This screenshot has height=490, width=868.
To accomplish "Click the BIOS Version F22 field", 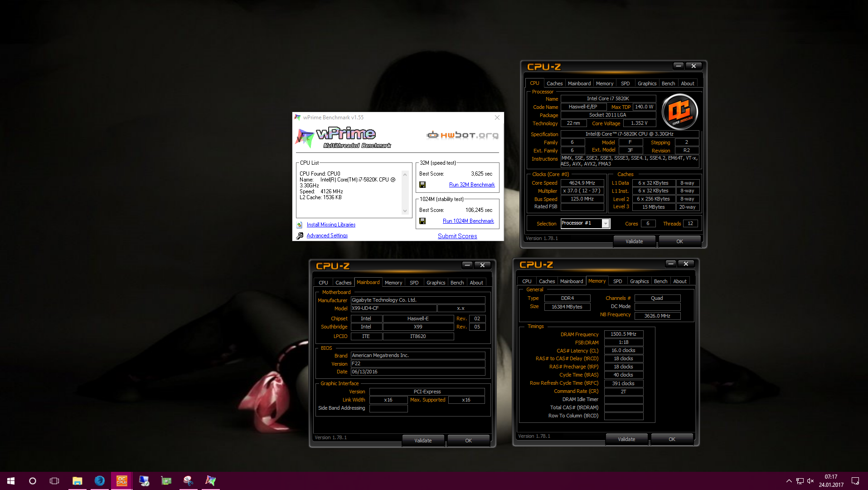I will coord(418,363).
